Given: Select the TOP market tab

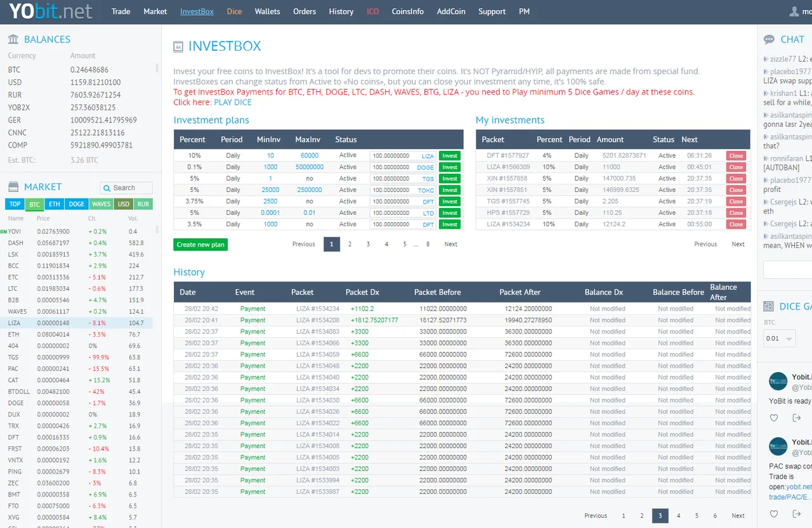Looking at the screenshot, I should click(x=15, y=204).
